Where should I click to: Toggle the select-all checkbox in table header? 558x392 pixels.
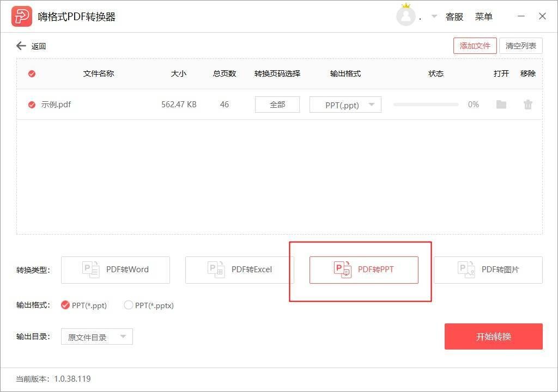pyautogui.click(x=32, y=73)
